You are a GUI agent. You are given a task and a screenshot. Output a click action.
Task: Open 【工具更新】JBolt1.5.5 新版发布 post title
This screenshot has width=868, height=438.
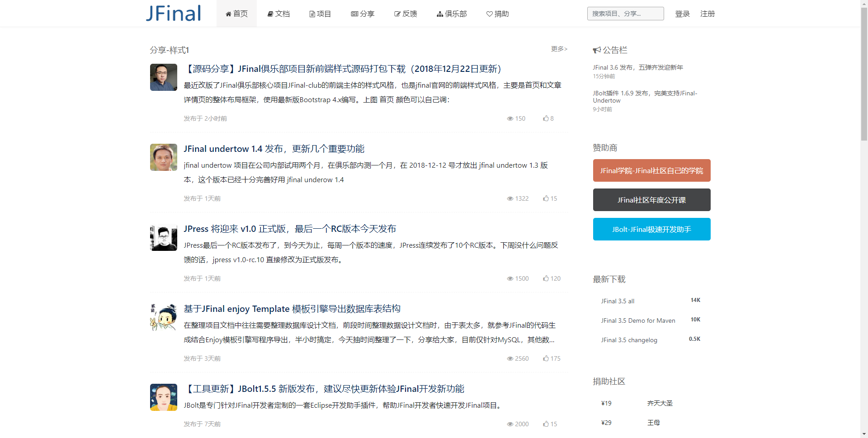324,389
